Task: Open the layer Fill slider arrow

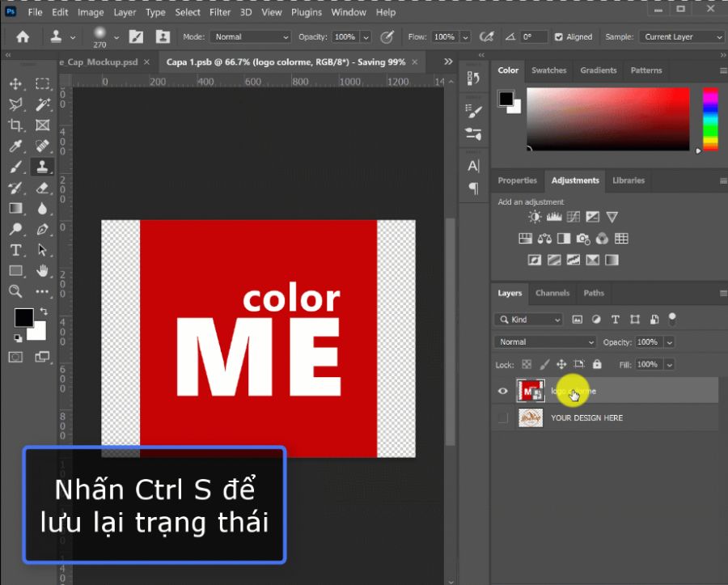Action: tap(669, 364)
